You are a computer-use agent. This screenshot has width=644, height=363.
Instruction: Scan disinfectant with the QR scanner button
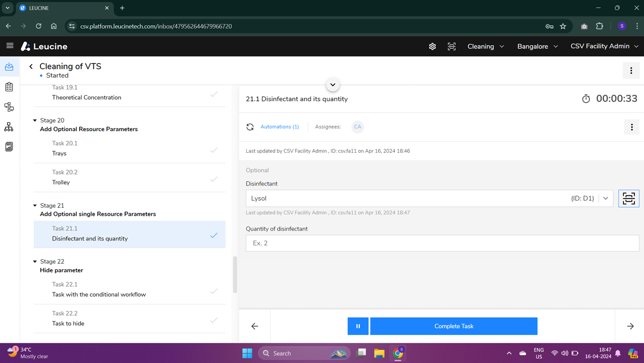tap(629, 199)
